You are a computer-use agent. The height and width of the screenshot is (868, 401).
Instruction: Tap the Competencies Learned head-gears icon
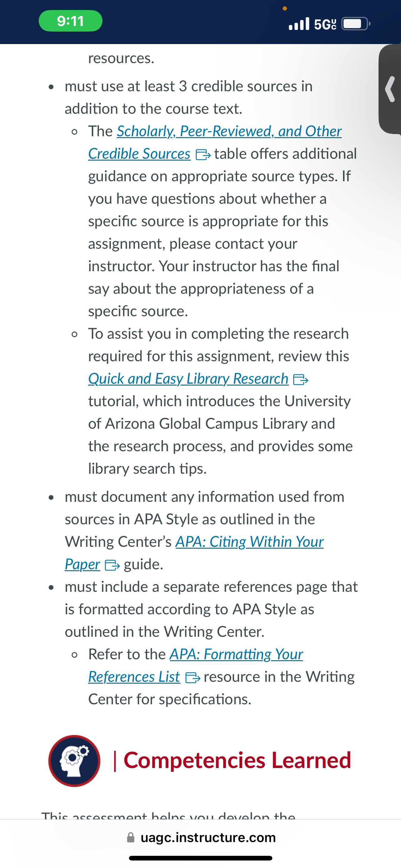(x=74, y=761)
